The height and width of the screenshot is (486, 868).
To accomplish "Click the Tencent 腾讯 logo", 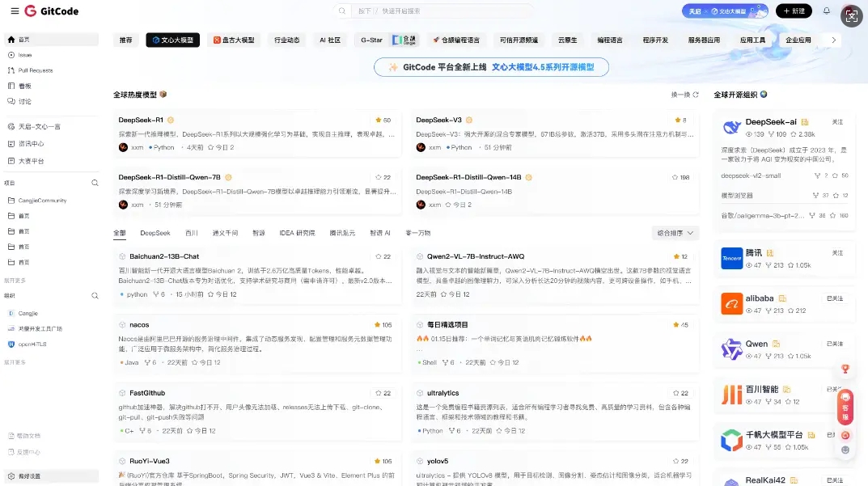I will pyautogui.click(x=732, y=259).
